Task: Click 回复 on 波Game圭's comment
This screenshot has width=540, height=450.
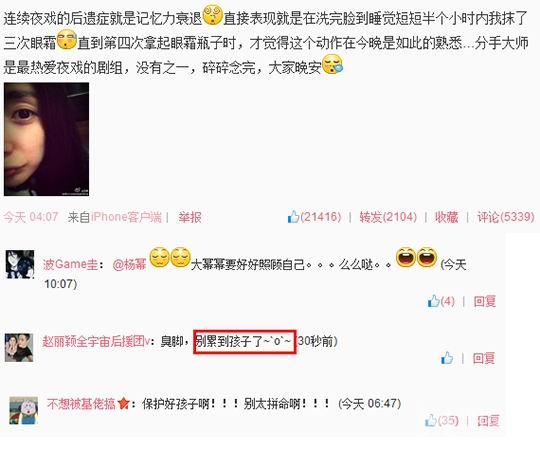Action: pyautogui.click(x=485, y=301)
